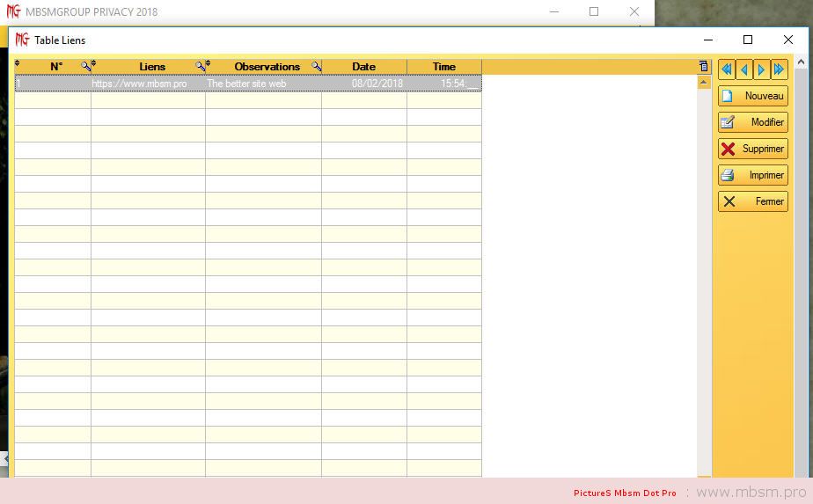Sort the table by Time header
This screenshot has width=813, height=504.
[443, 67]
